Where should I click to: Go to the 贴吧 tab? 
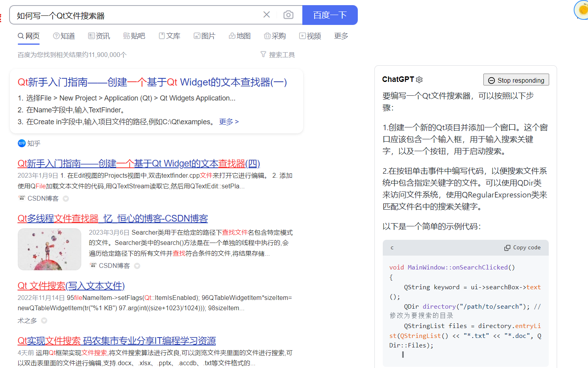tap(134, 36)
